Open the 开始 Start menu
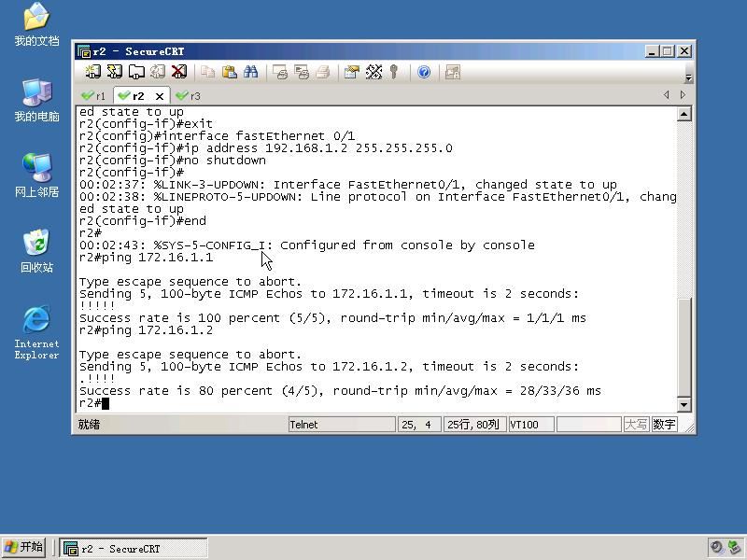Image resolution: width=747 pixels, height=560 pixels. pos(24,547)
